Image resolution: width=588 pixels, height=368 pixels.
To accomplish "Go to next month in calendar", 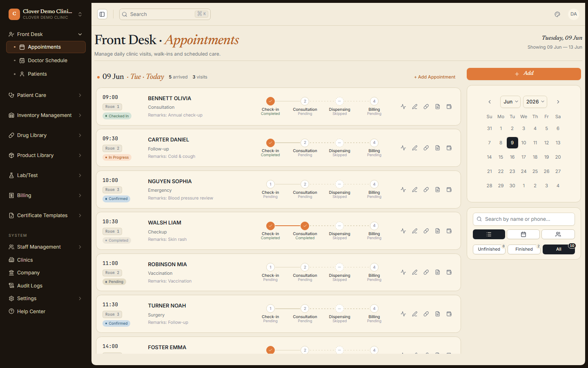I will coord(558,102).
